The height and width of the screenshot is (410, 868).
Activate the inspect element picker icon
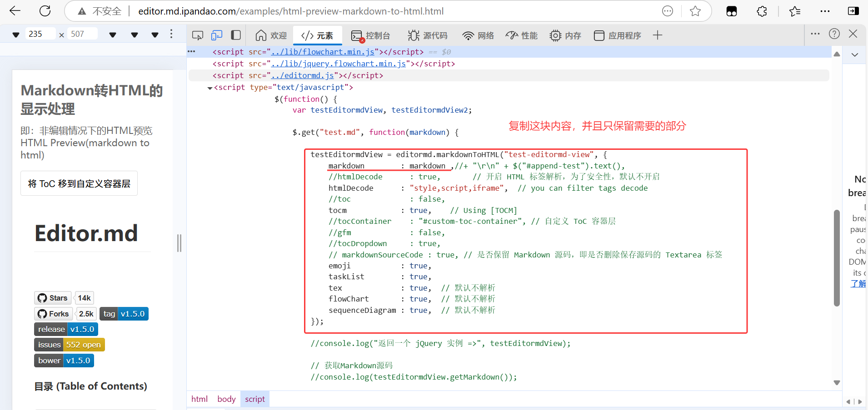[x=198, y=35]
